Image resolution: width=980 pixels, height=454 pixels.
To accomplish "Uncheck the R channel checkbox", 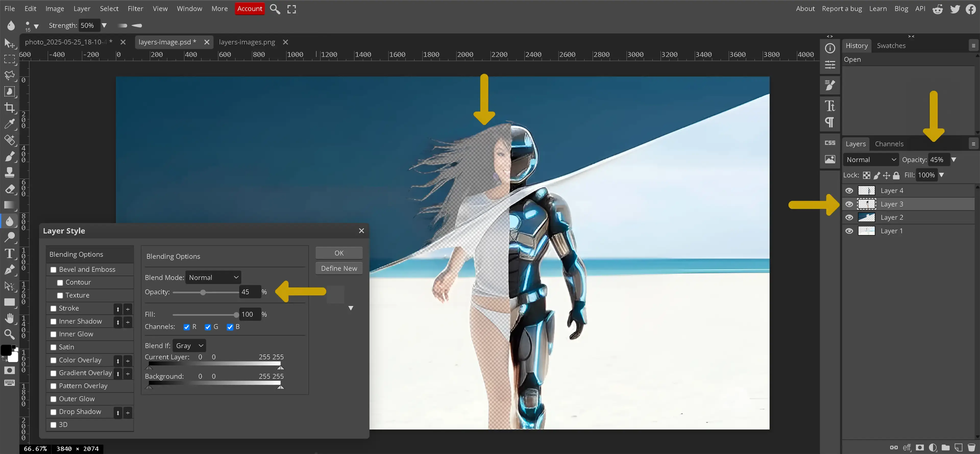I will [x=186, y=327].
